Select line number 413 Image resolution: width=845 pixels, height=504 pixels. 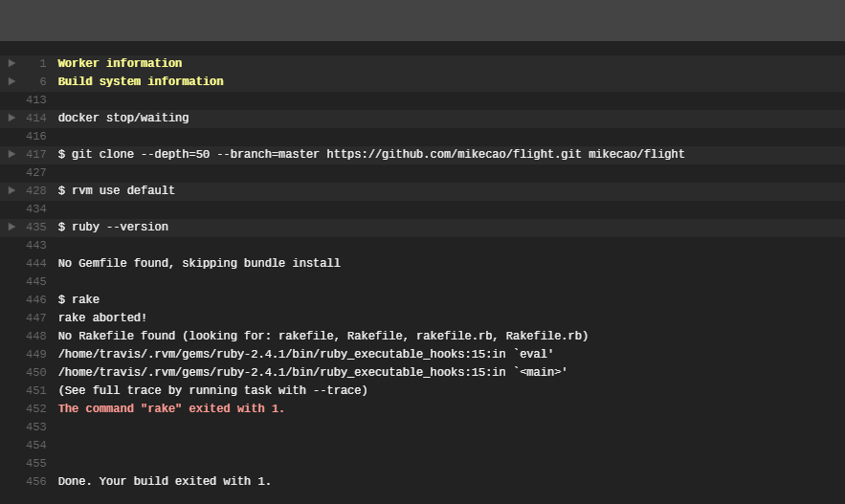coord(36,99)
